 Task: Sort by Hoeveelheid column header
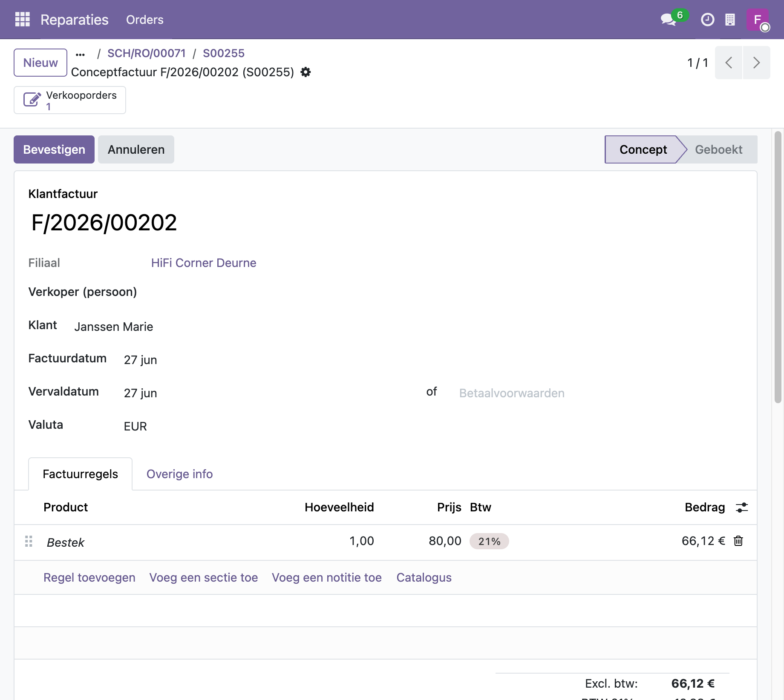click(339, 507)
